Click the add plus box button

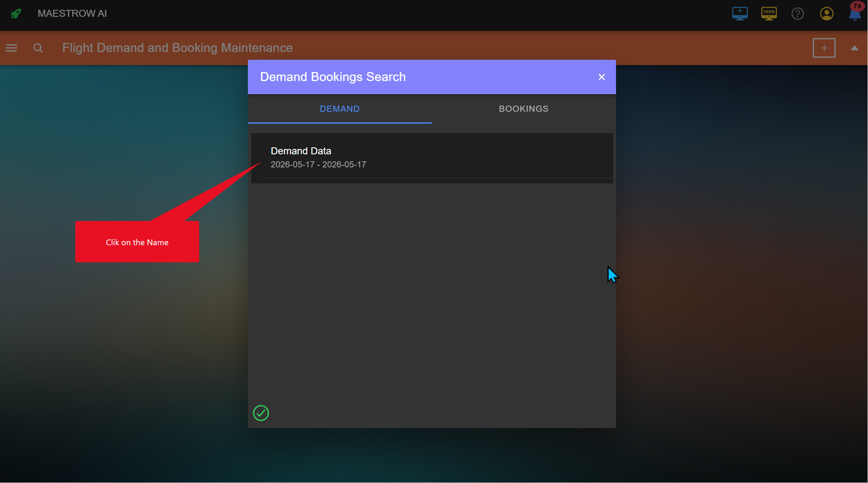click(824, 48)
